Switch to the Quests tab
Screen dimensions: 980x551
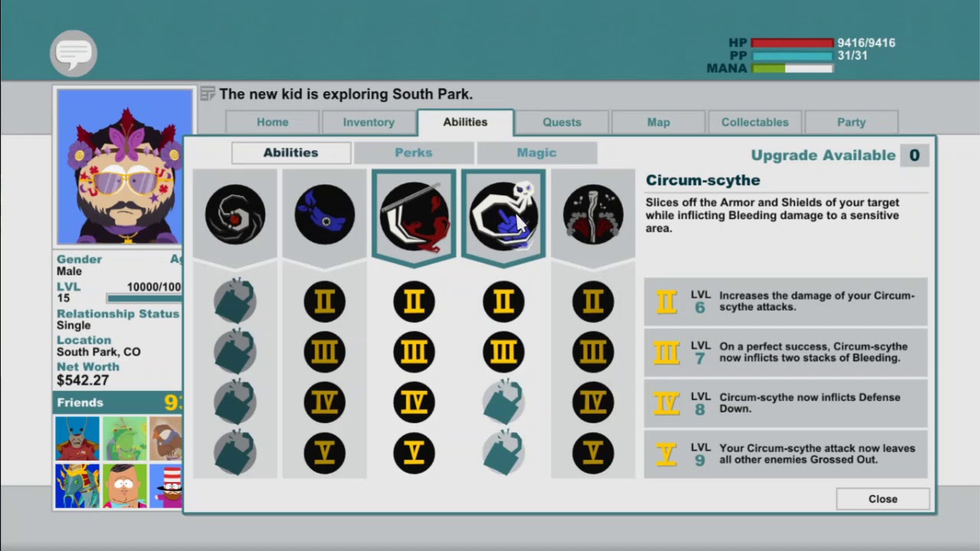[562, 122]
